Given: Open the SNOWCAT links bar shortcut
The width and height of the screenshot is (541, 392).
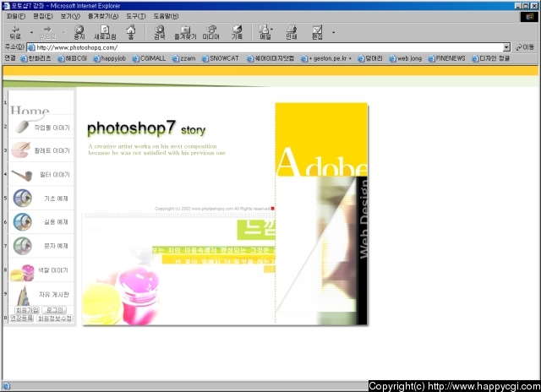Looking at the screenshot, I should (x=220, y=58).
